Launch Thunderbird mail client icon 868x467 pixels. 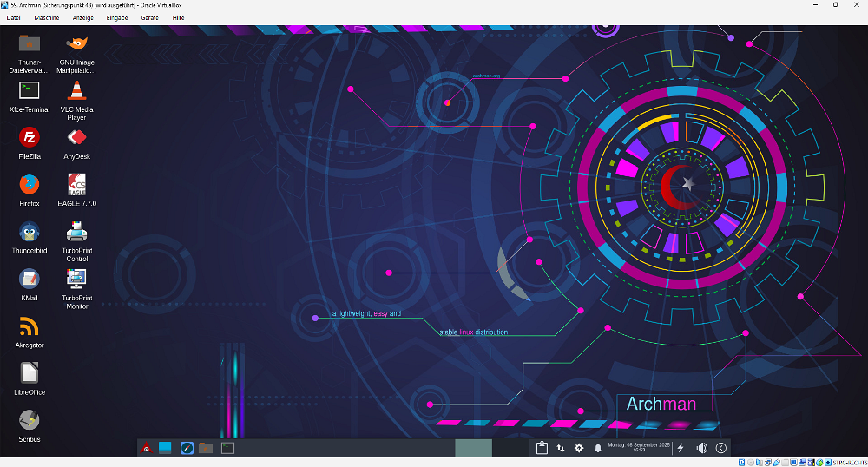point(30,232)
